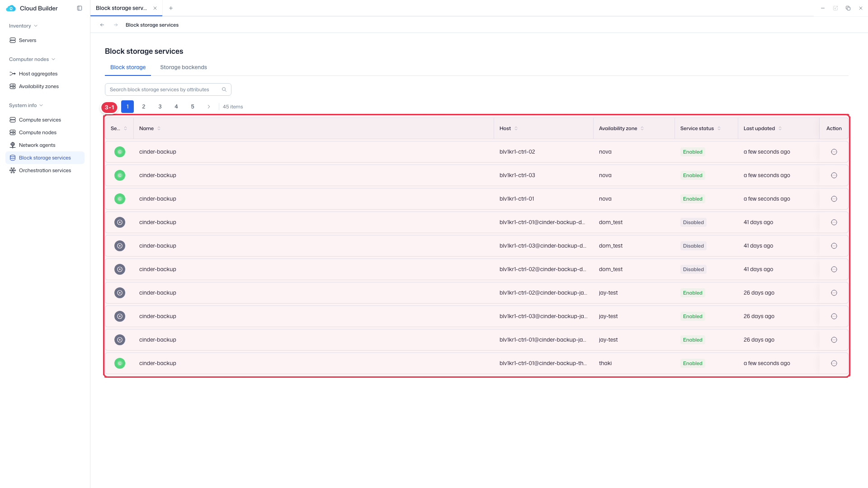Click state icon of thaki row
This screenshot has width=868, height=488.
point(120,363)
